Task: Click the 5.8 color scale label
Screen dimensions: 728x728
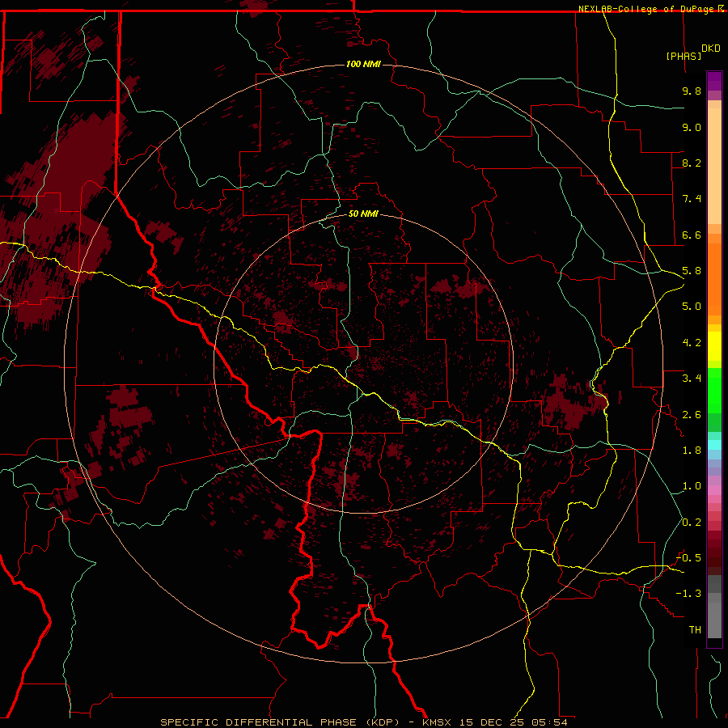Action: click(692, 271)
